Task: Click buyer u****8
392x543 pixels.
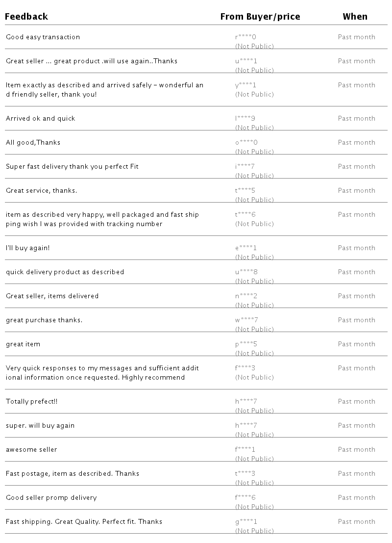Action: coord(246,272)
